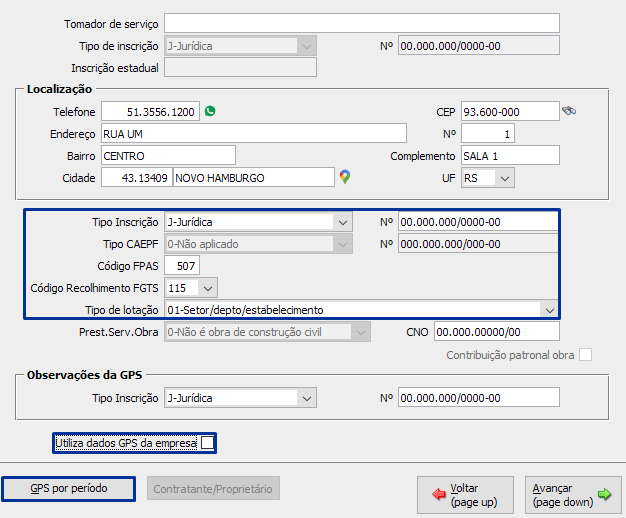Click the Observações da GPS group label
This screenshot has width=626, height=518.
pos(84,375)
